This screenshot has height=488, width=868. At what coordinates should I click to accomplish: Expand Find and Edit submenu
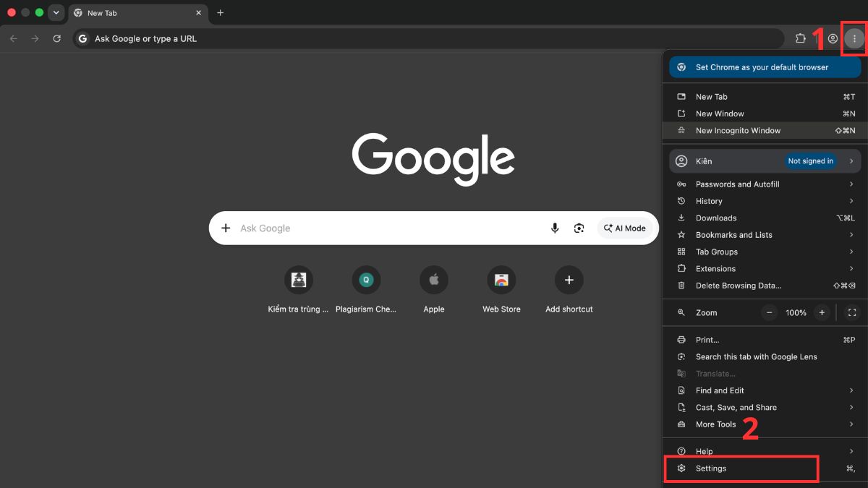[x=765, y=390]
